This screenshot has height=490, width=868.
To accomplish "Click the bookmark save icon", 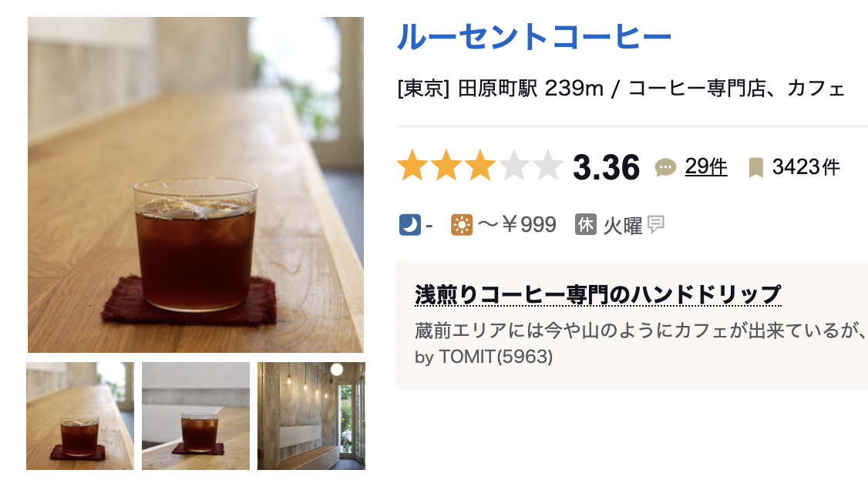I will point(755,168).
